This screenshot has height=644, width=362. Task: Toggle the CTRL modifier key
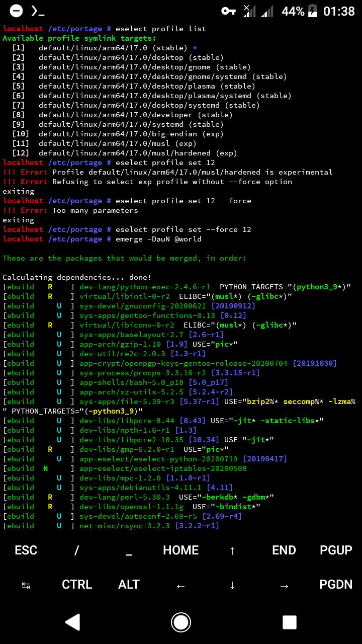(77, 585)
